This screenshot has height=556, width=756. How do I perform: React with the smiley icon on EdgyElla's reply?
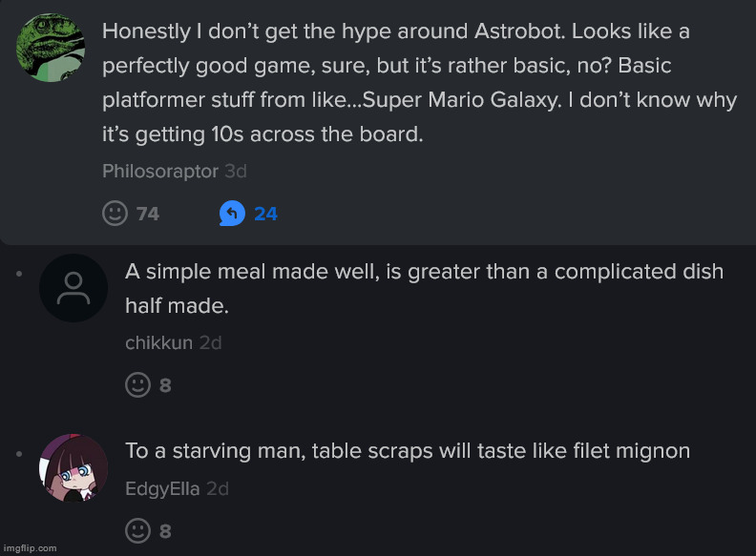click(x=138, y=530)
